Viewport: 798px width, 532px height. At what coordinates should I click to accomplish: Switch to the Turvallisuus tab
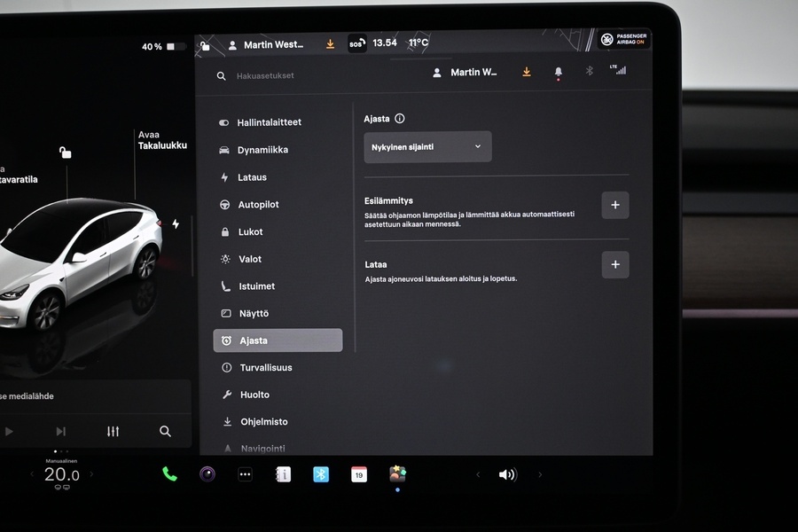point(263,367)
